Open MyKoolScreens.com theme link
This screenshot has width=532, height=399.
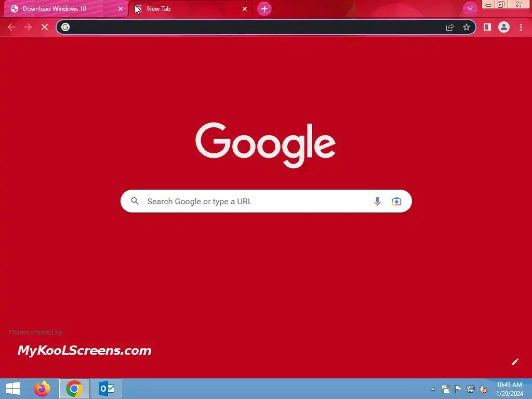(x=85, y=351)
